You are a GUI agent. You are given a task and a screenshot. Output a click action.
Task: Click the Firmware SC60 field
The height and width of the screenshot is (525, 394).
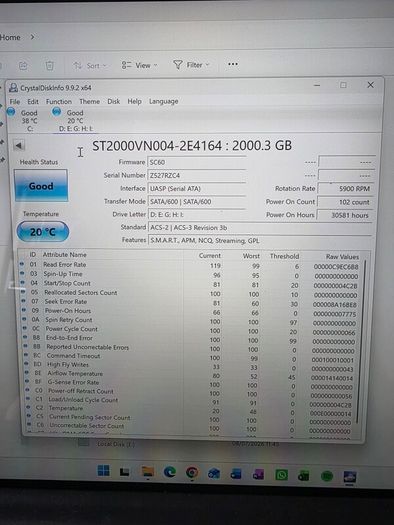pyautogui.click(x=196, y=162)
